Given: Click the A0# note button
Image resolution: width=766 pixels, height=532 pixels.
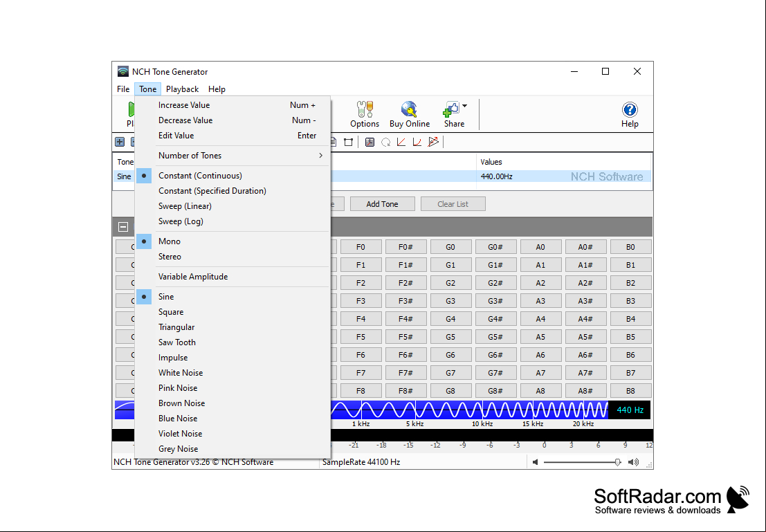Looking at the screenshot, I should click(585, 247).
